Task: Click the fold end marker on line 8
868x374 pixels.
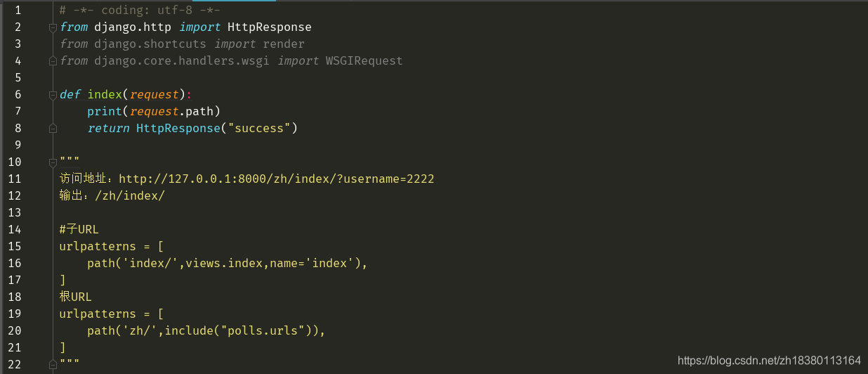Action: point(53,129)
